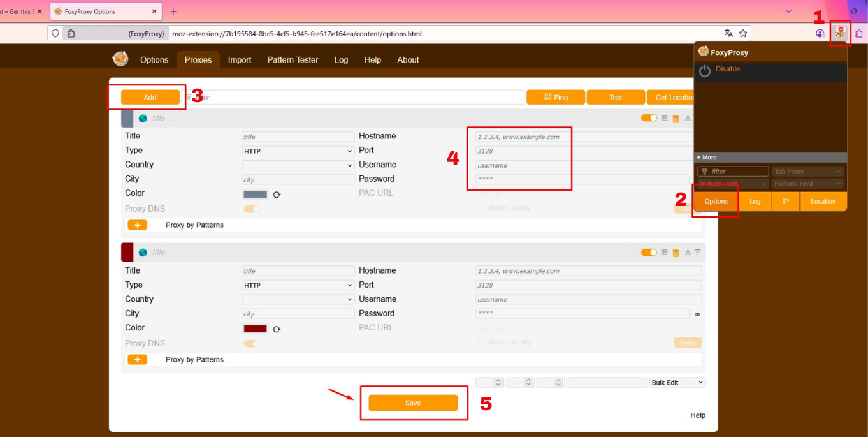Open the Log tab in navbar
868x437 pixels.
click(x=342, y=60)
